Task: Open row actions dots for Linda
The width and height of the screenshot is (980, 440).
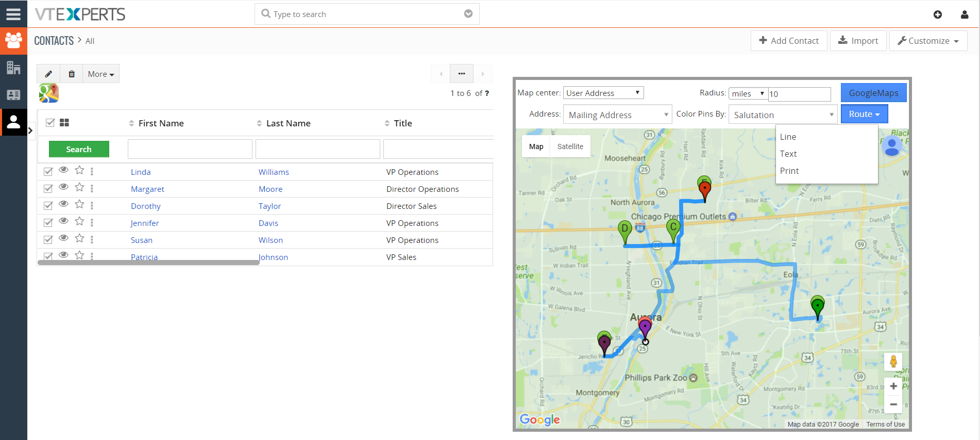Action: click(92, 171)
